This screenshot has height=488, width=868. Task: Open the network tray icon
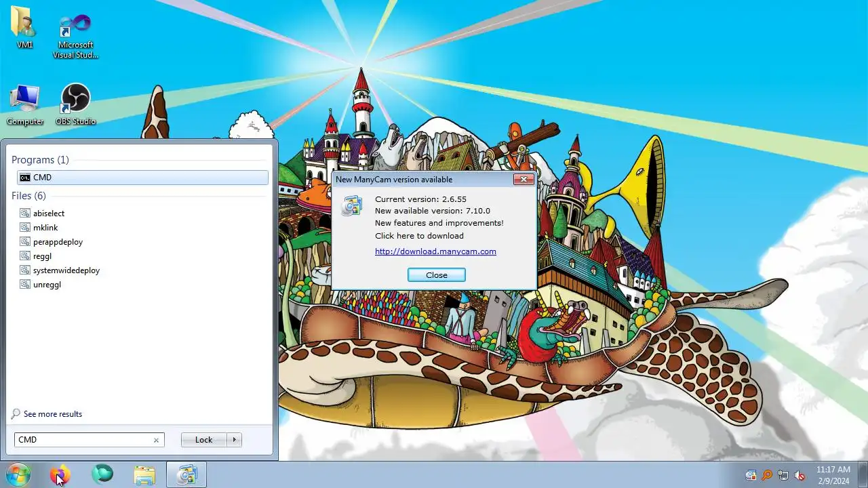(783, 475)
